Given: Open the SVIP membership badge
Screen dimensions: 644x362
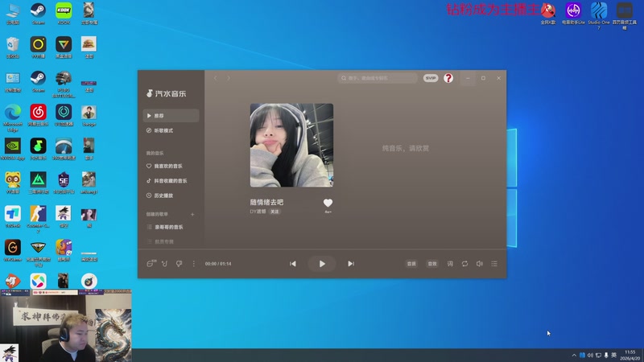Looking at the screenshot, I should pos(431,78).
